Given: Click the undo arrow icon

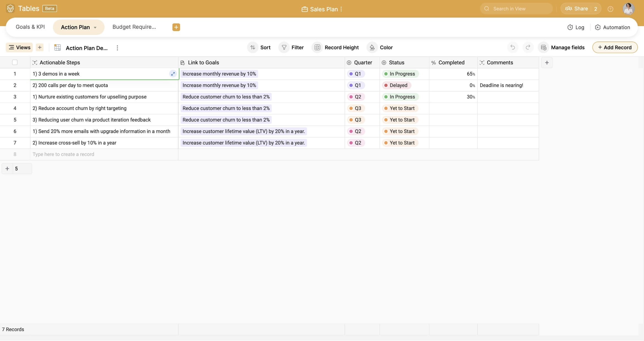Looking at the screenshot, I should click(x=512, y=47).
